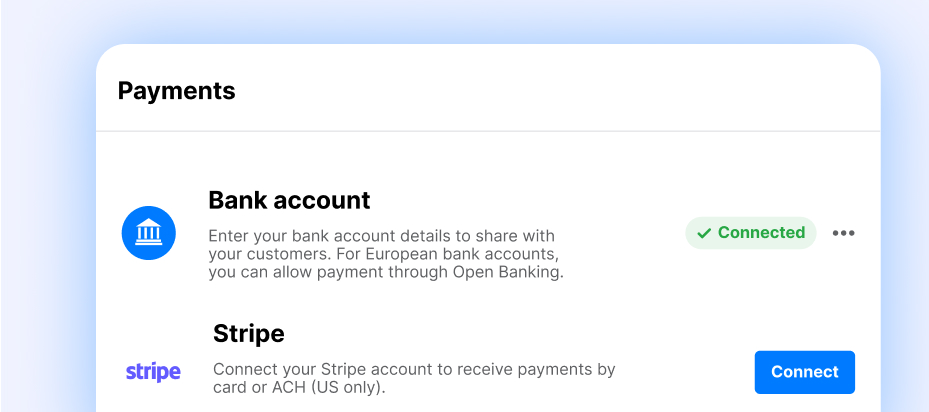Click the blue bank building icon

pyautogui.click(x=149, y=234)
